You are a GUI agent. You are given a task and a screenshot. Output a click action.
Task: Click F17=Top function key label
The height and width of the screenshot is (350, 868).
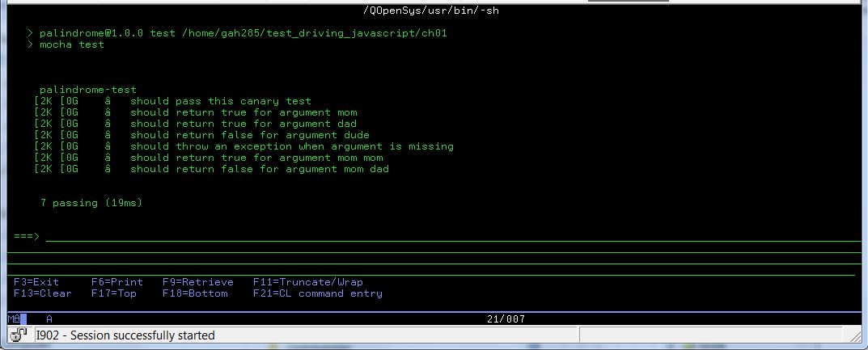(x=113, y=293)
